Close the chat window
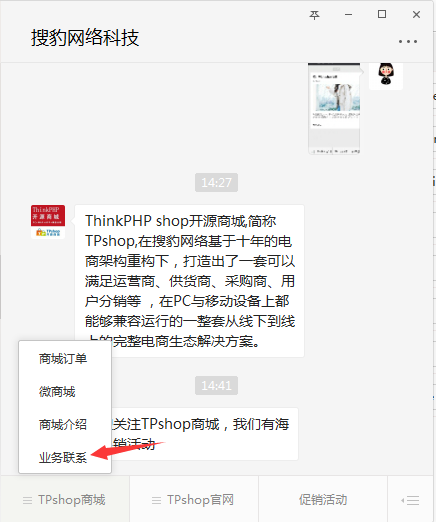The width and height of the screenshot is (436, 522). click(416, 15)
